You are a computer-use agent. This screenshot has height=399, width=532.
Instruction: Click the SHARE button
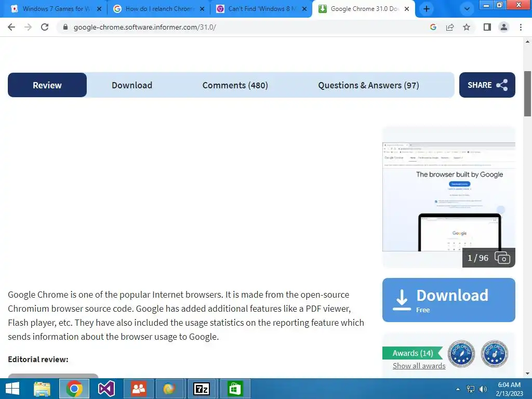point(487,85)
